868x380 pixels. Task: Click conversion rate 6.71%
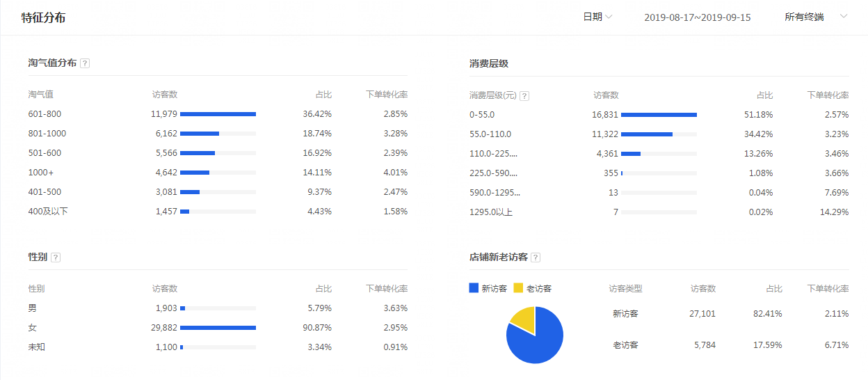[837, 345]
